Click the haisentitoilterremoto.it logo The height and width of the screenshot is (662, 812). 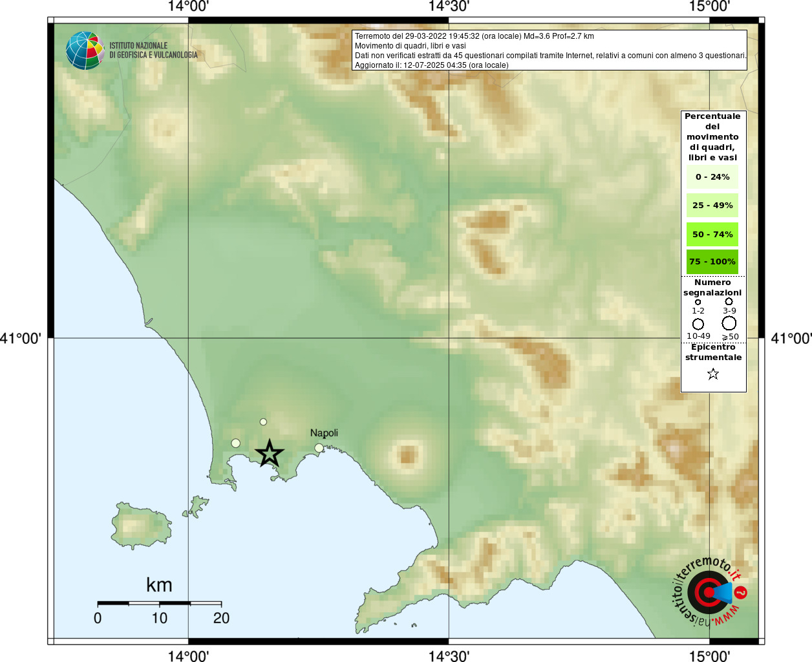tap(709, 592)
